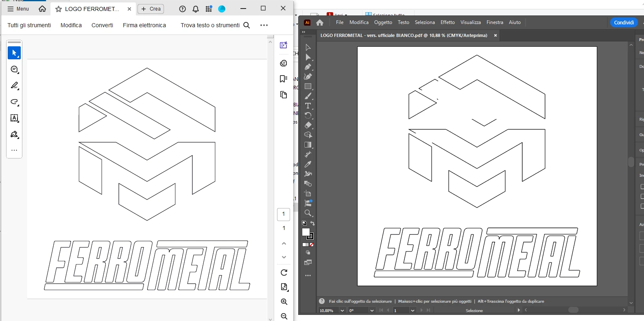Select the Acrobat Draw freehand tool
Screen dimensions: 644x321
[14, 102]
